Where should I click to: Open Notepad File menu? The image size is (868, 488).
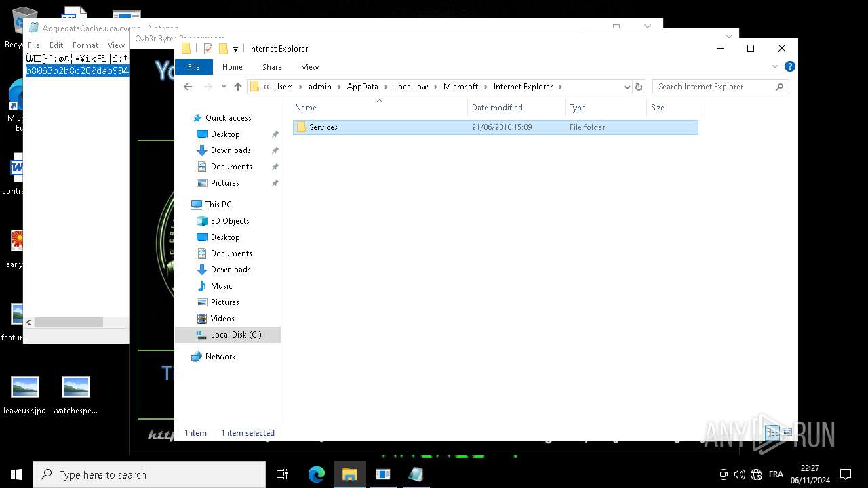click(x=33, y=45)
